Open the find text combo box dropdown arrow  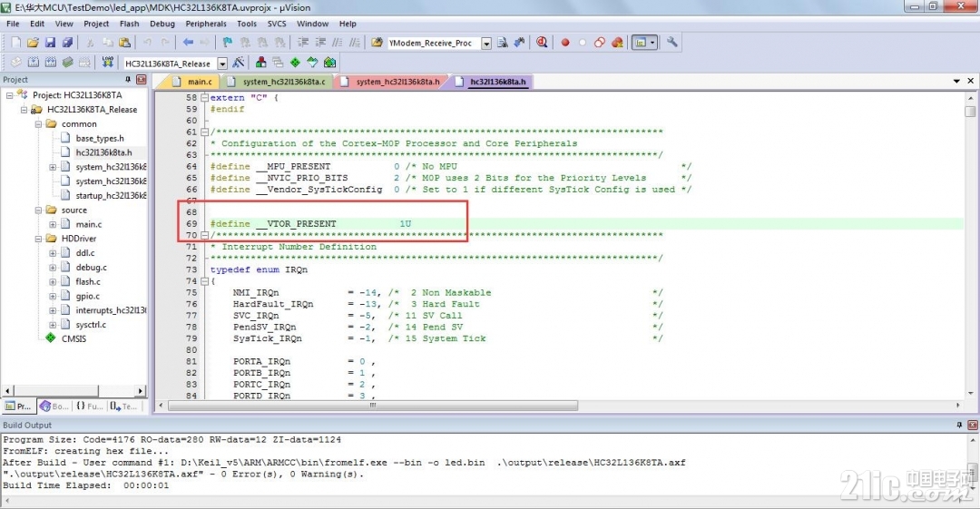(486, 44)
